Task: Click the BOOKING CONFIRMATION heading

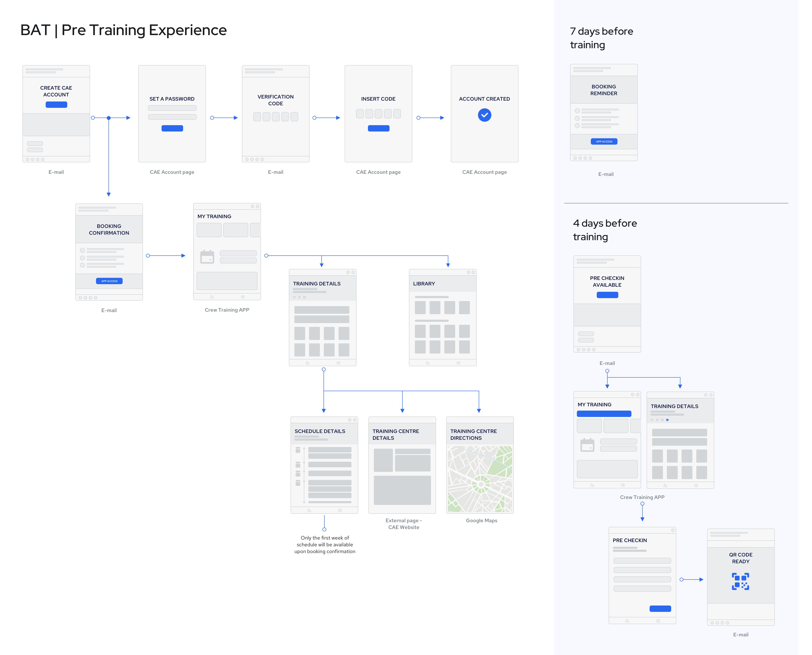Action: [109, 229]
